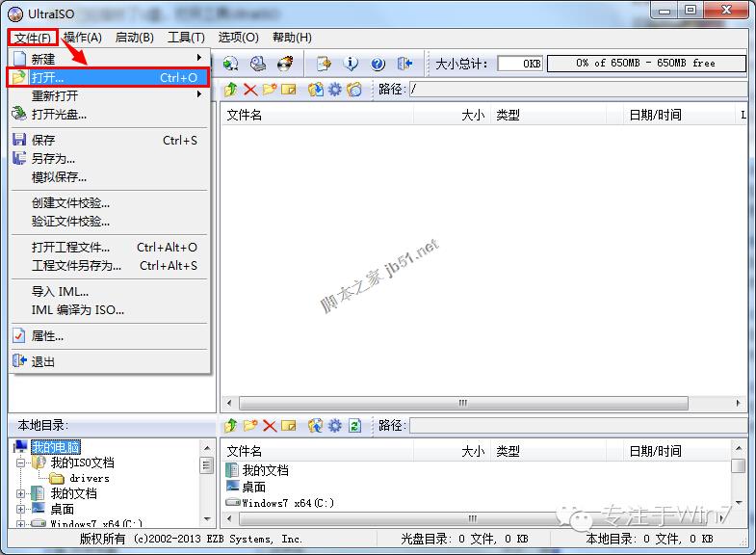The width and height of the screenshot is (756, 555).
Task: Expand the 我的文档 tree node
Action: tap(20, 493)
